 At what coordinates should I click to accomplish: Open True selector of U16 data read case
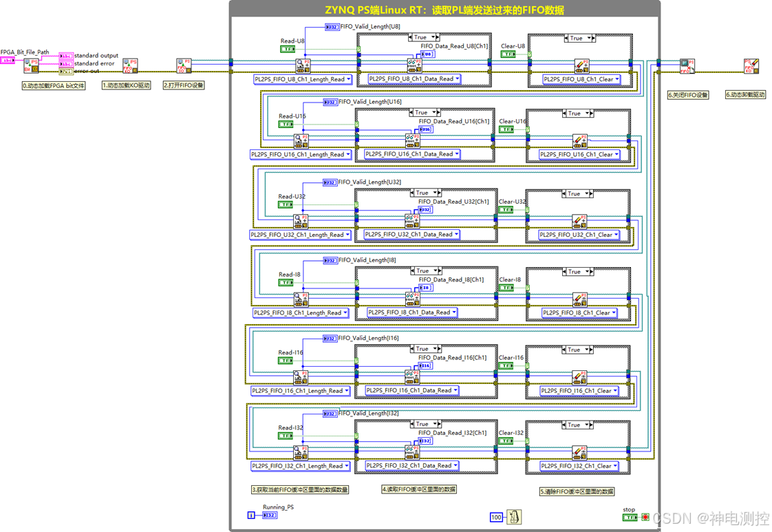425,113
